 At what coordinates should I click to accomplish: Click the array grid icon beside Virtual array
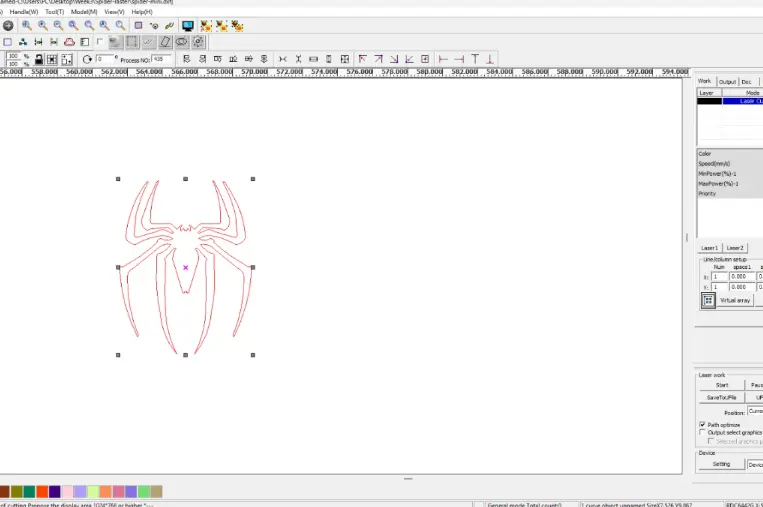click(708, 300)
